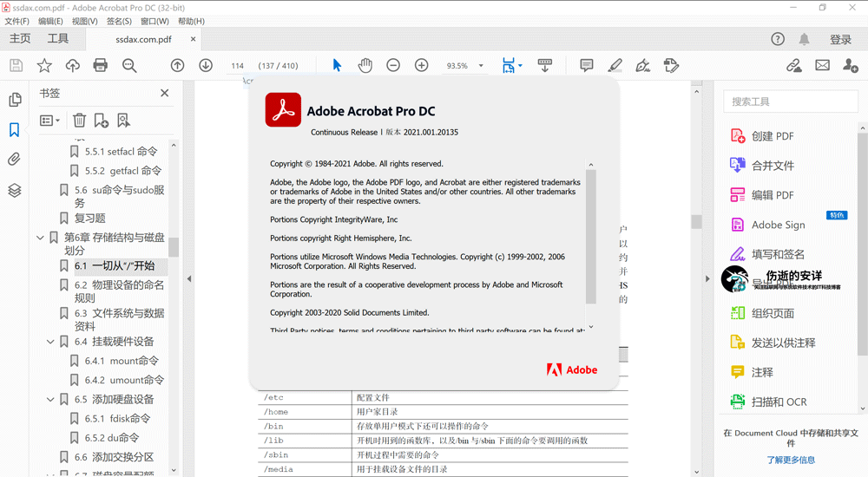Open the 填写和签名 tool
The height and width of the screenshot is (477, 868).
tap(779, 254)
